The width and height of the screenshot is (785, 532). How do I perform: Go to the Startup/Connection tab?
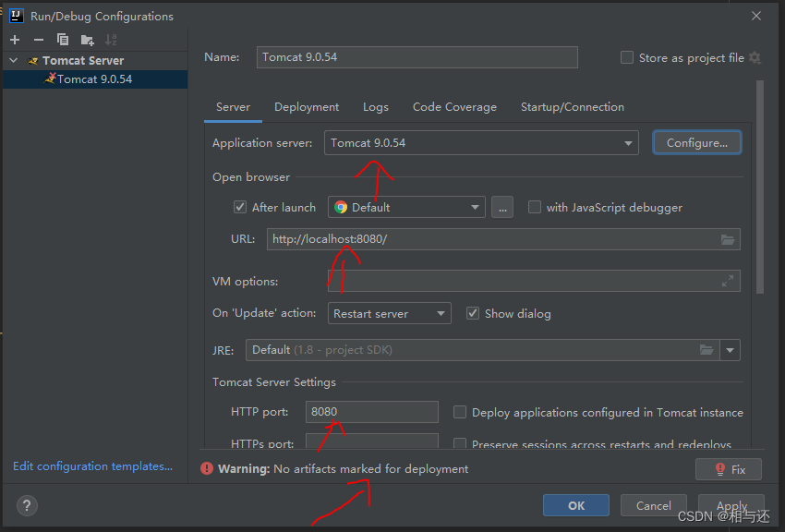573,107
